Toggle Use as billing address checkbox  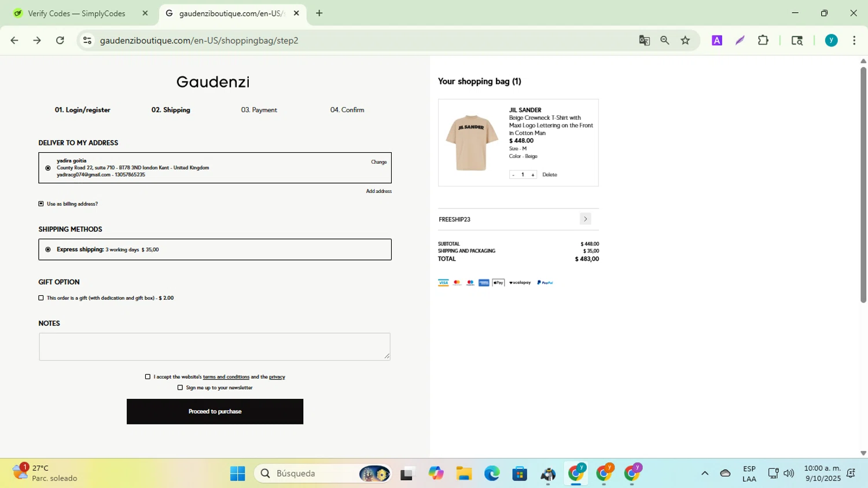(x=41, y=204)
